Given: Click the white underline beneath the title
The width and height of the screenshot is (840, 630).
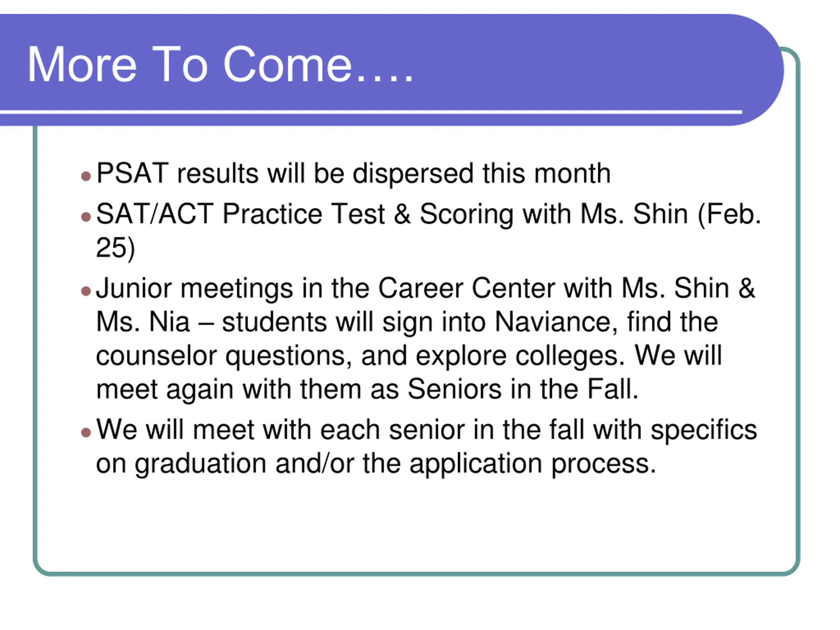Looking at the screenshot, I should [371, 112].
